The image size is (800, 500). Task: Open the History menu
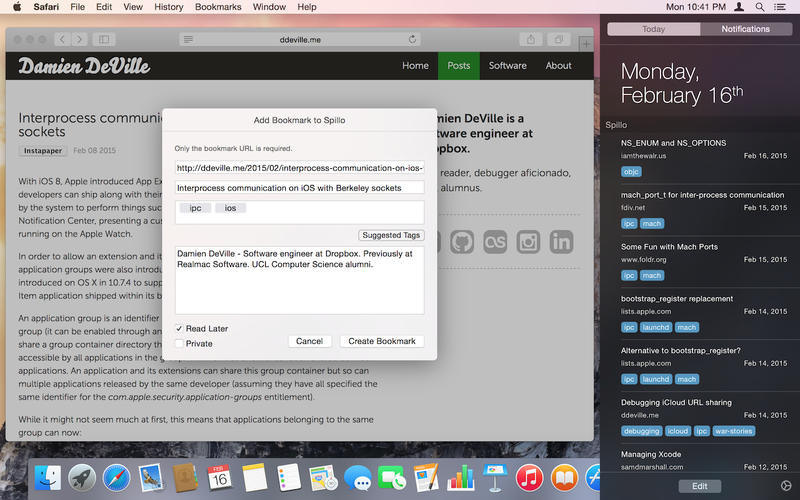point(168,7)
